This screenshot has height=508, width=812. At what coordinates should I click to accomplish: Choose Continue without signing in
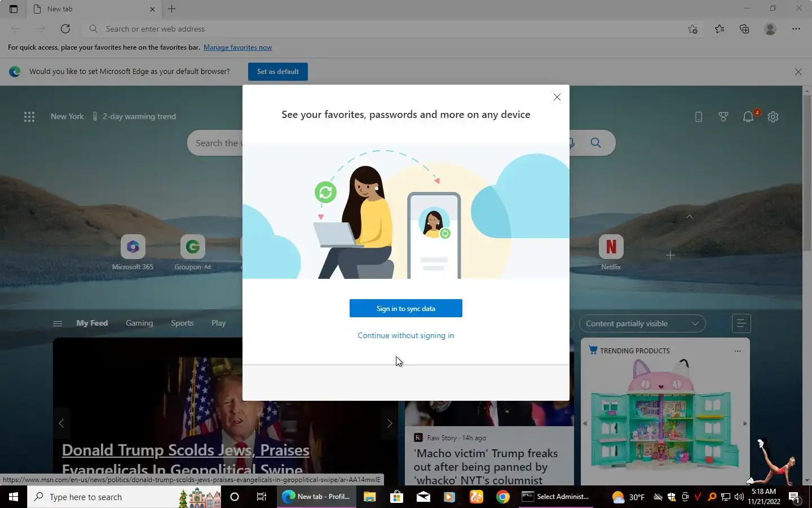[x=406, y=335]
